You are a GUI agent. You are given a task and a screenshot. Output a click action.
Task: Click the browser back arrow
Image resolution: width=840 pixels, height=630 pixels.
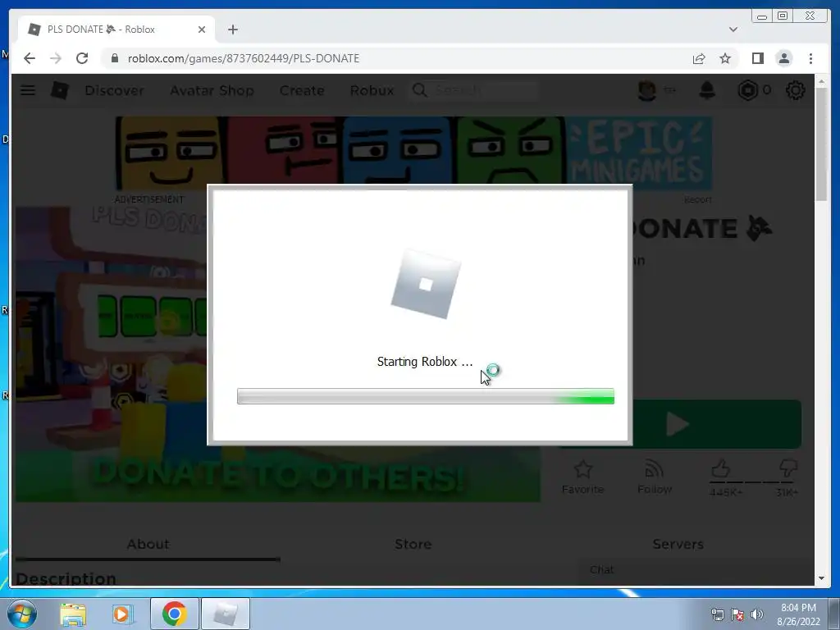tap(30, 58)
